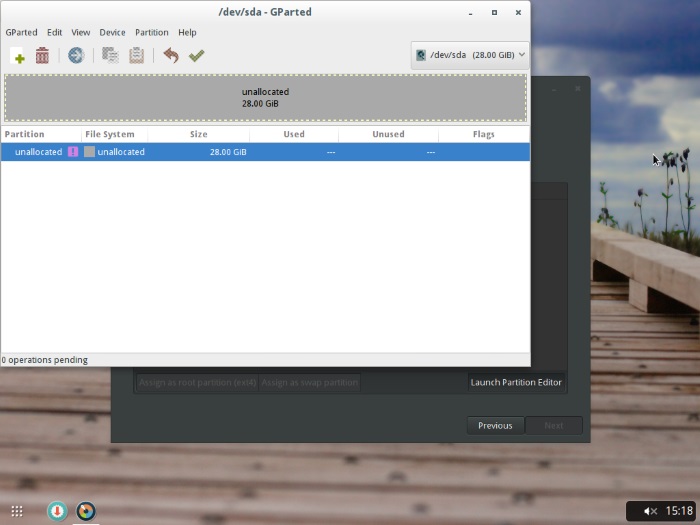700x525 pixels.
Task: Open the Edit menu
Action: pyautogui.click(x=54, y=33)
